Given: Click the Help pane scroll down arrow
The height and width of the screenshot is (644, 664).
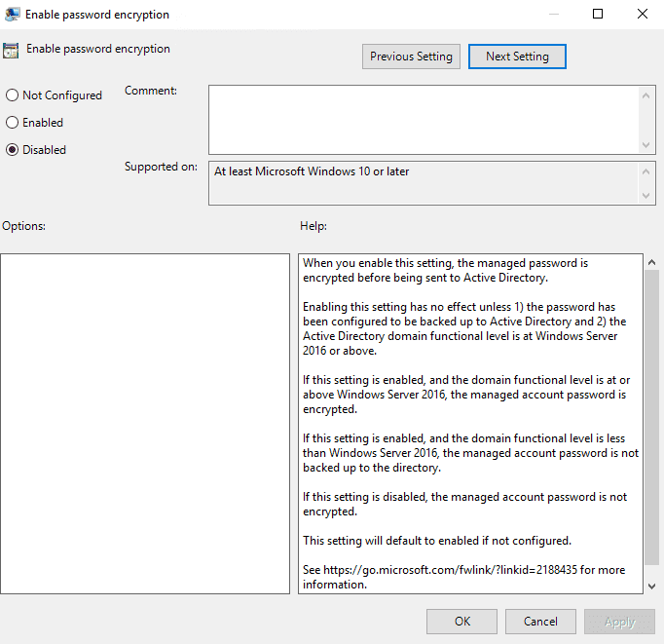Looking at the screenshot, I should (x=651, y=585).
